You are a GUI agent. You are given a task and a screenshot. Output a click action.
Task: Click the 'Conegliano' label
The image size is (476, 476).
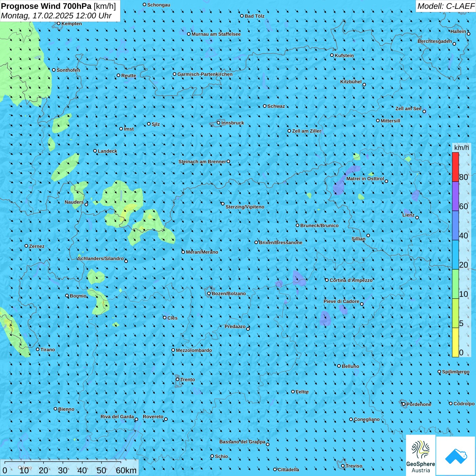click(x=367, y=419)
